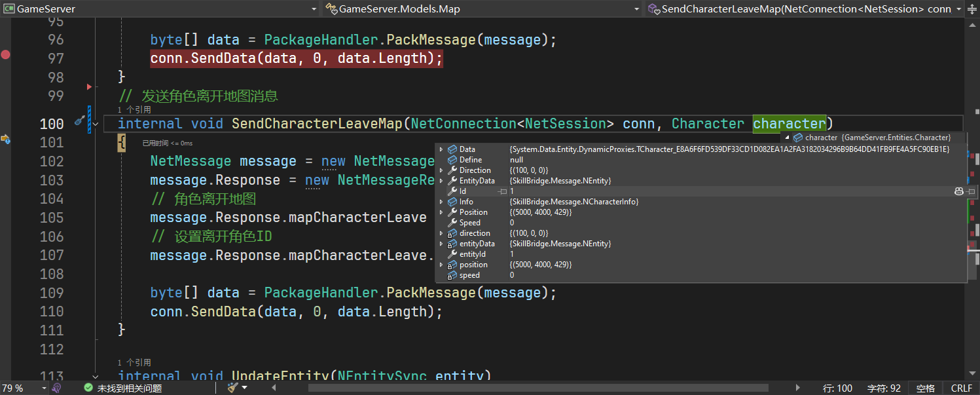
Task: Click the 1 reference CodeLens link above line 100
Action: coord(134,110)
